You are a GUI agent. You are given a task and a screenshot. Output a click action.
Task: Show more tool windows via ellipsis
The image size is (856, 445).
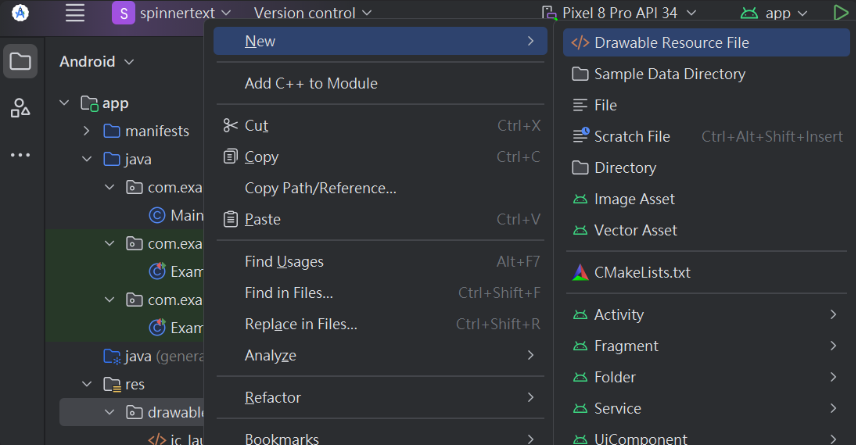[20, 155]
